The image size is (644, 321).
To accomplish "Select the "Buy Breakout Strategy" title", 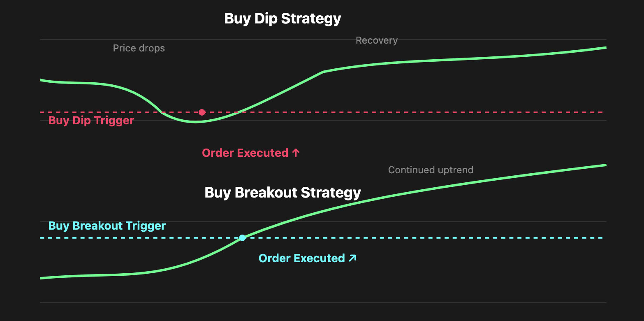I will coord(283,193).
